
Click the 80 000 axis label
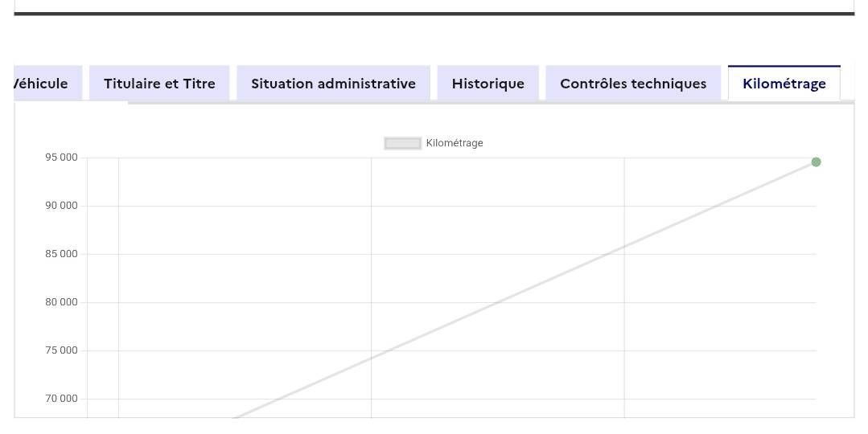click(x=61, y=302)
